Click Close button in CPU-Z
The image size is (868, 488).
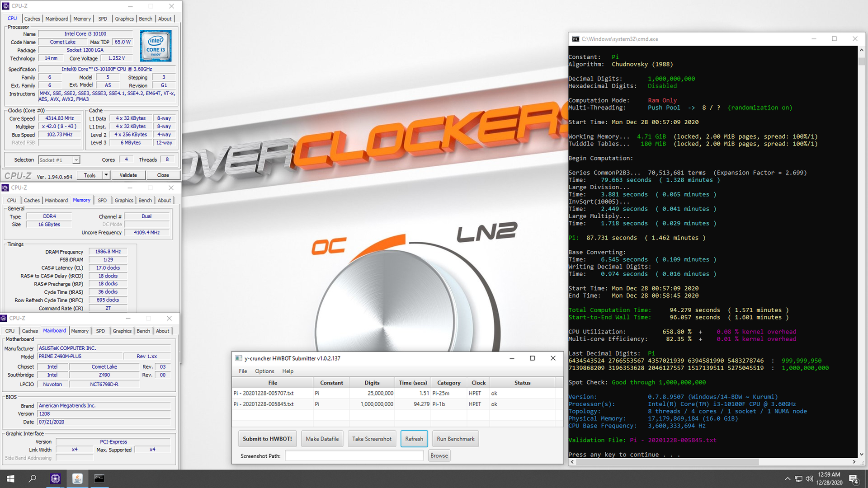(x=163, y=175)
